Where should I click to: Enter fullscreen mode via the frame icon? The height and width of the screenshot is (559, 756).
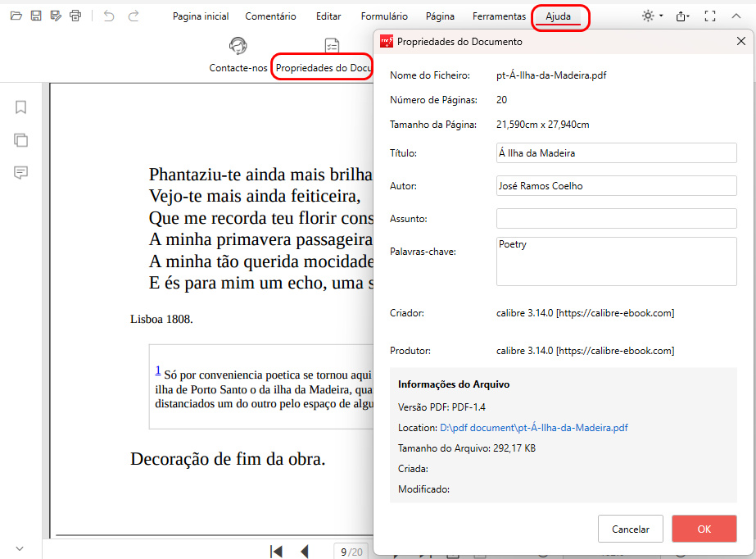tap(710, 16)
